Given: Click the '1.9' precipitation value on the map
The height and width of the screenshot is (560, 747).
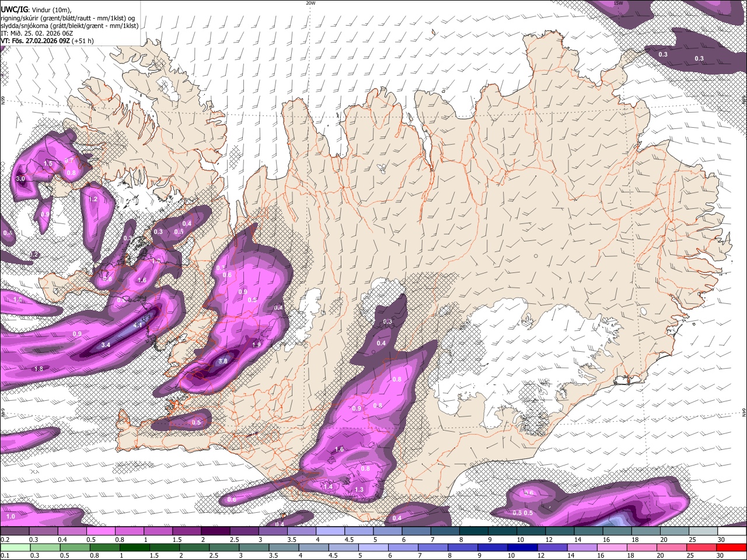Looking at the screenshot, I should point(256,345).
